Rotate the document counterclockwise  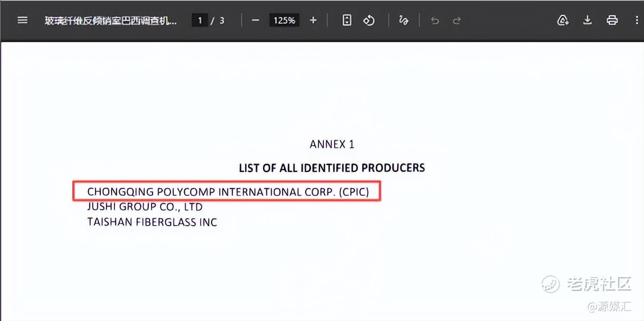pyautogui.click(x=369, y=20)
